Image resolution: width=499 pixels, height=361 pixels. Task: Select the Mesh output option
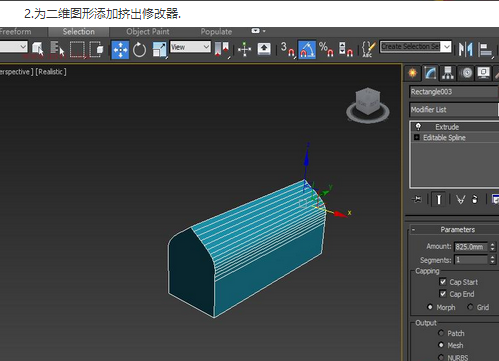[441, 345]
